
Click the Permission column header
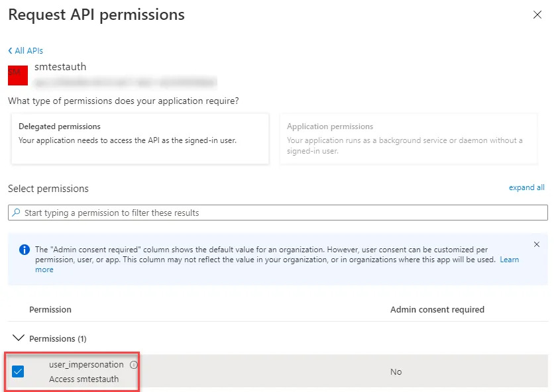tap(50, 309)
